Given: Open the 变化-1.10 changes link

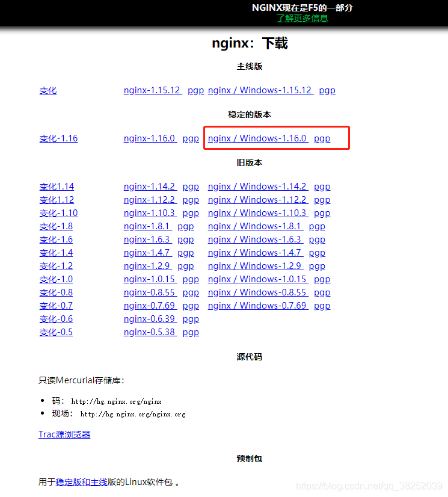Looking at the screenshot, I should click(58, 213).
